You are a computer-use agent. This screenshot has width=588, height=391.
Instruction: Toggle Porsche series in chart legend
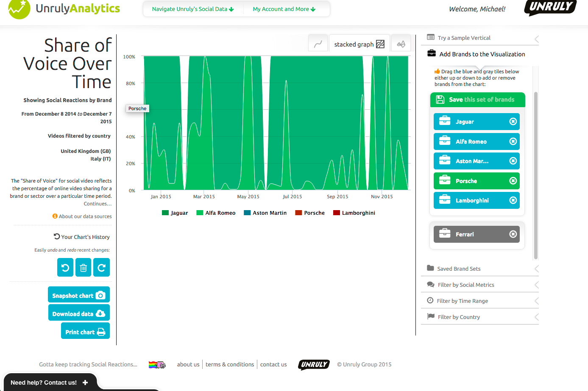pyautogui.click(x=310, y=213)
